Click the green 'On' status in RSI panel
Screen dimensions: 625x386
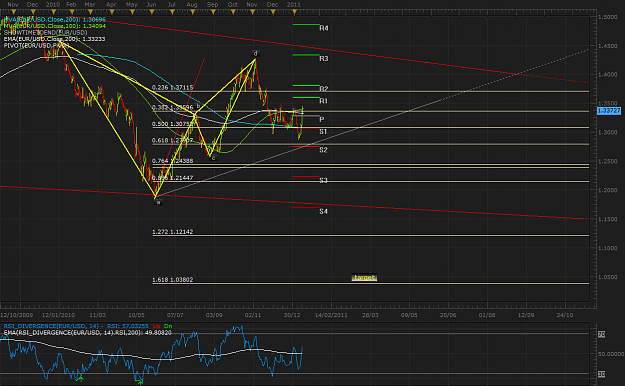pos(168,326)
